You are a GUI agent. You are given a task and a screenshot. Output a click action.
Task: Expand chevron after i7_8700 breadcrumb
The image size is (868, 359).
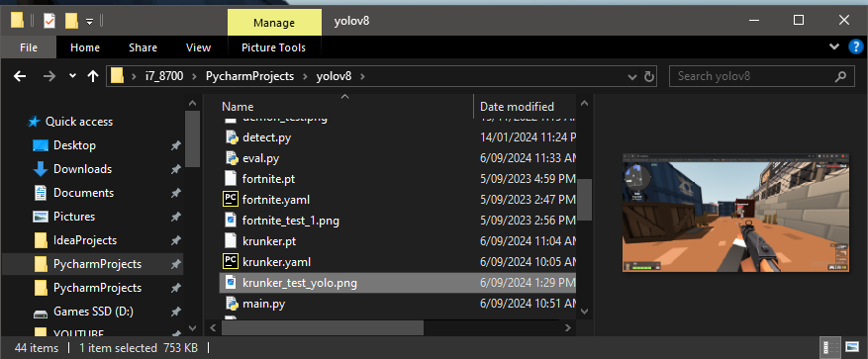pyautogui.click(x=194, y=76)
